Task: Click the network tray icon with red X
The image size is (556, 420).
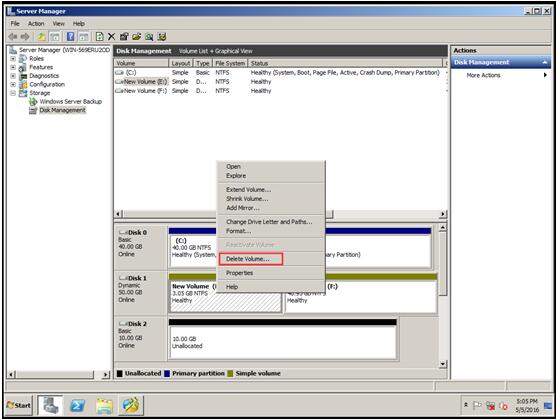Action: tap(490, 405)
